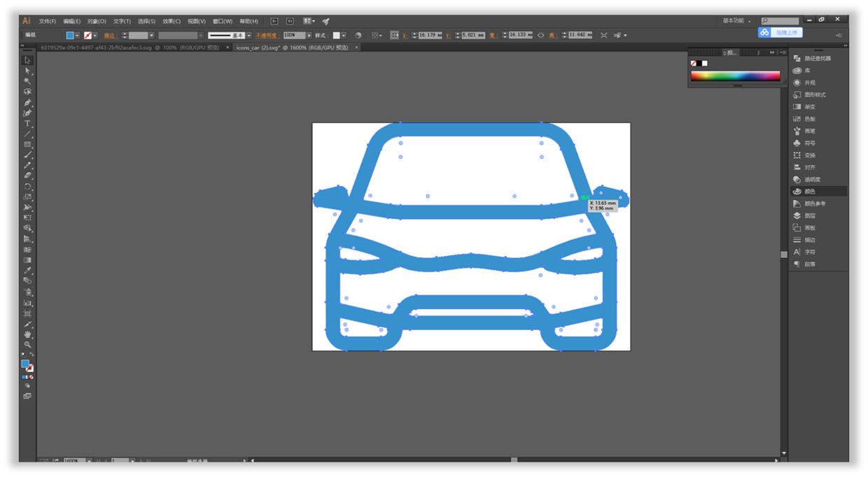Screen dimensions: 868x477
Task: Open the fill color dropdown in control bar
Action: [x=78, y=35]
